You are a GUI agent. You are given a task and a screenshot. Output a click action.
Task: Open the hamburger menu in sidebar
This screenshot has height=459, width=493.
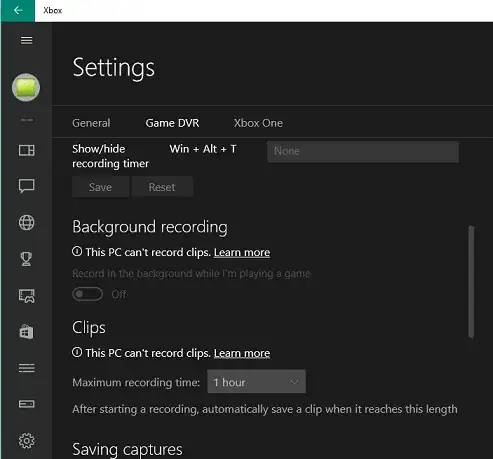(x=27, y=40)
